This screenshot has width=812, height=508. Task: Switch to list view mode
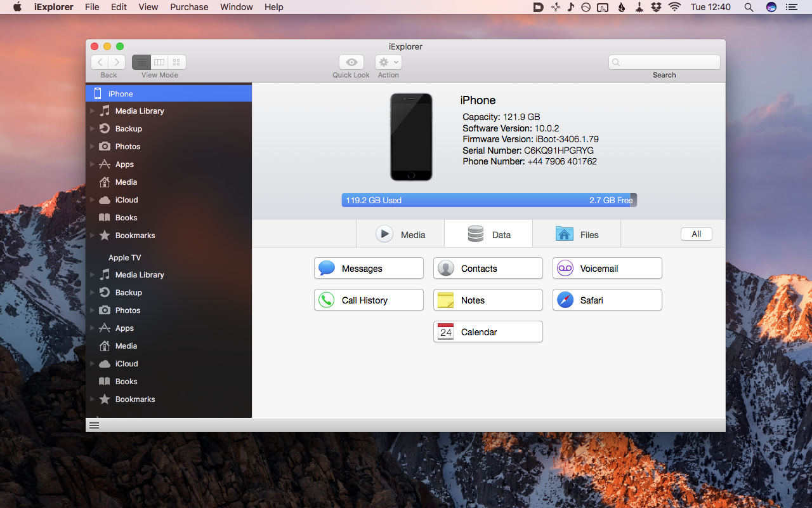pos(141,62)
